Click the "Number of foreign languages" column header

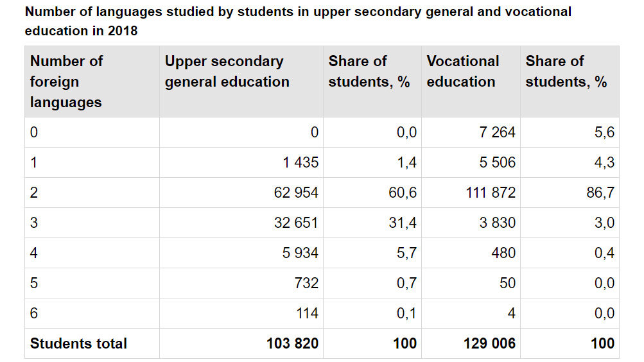(66, 82)
